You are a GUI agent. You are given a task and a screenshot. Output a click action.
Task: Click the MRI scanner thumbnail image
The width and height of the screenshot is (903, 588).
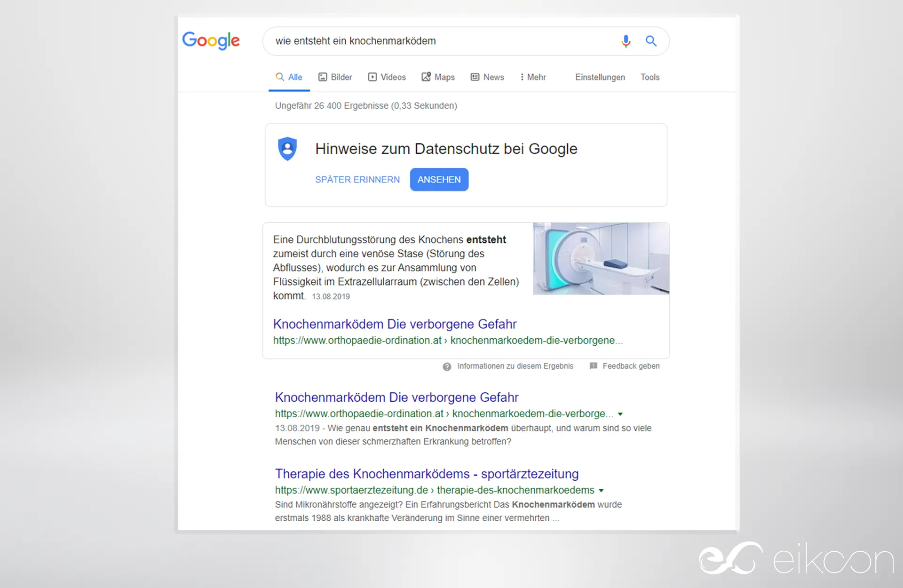[x=601, y=259]
